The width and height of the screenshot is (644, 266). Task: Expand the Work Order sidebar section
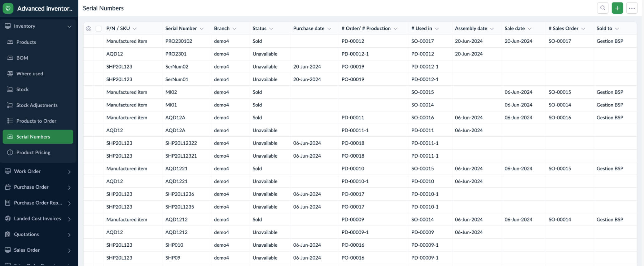pyautogui.click(x=69, y=172)
